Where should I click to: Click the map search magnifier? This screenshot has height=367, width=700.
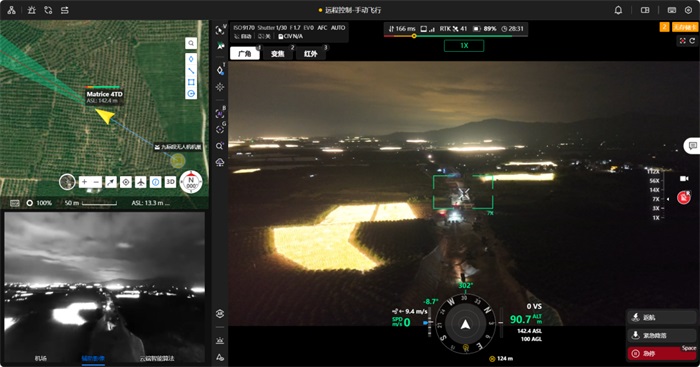coord(191,43)
